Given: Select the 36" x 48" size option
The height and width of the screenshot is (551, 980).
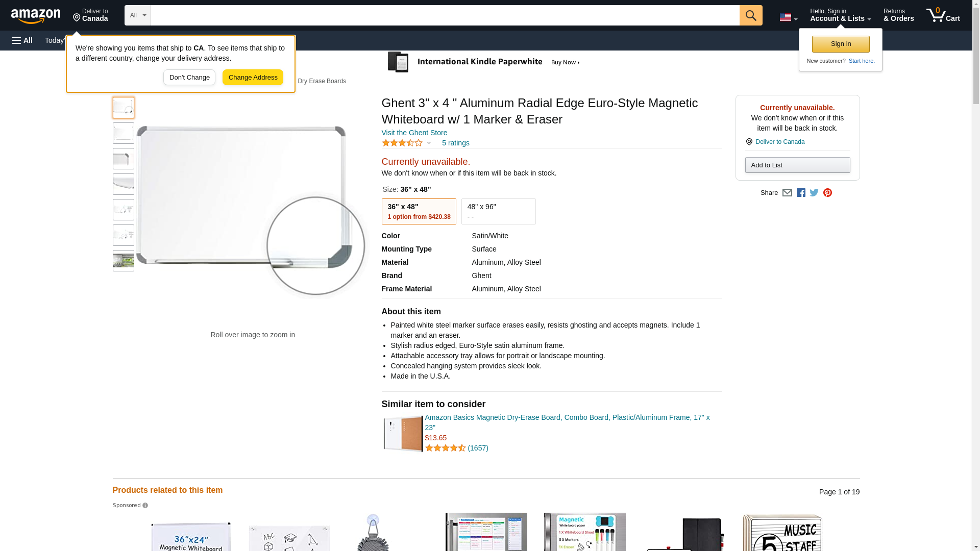Looking at the screenshot, I should tap(419, 211).
